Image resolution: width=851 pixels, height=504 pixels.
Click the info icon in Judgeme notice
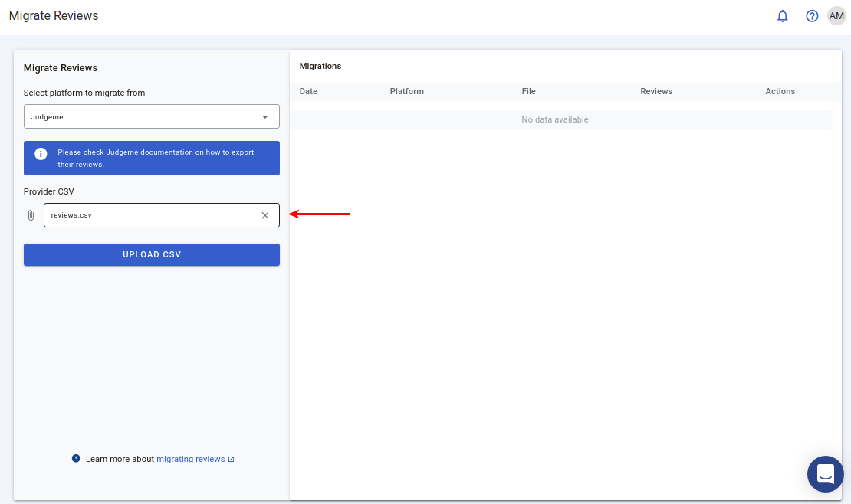(41, 154)
